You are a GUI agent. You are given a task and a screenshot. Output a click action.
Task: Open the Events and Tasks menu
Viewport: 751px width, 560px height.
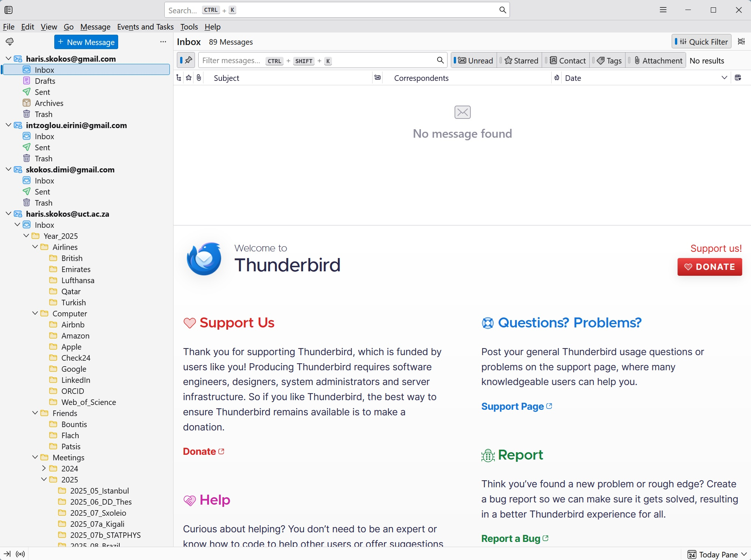pos(145,27)
